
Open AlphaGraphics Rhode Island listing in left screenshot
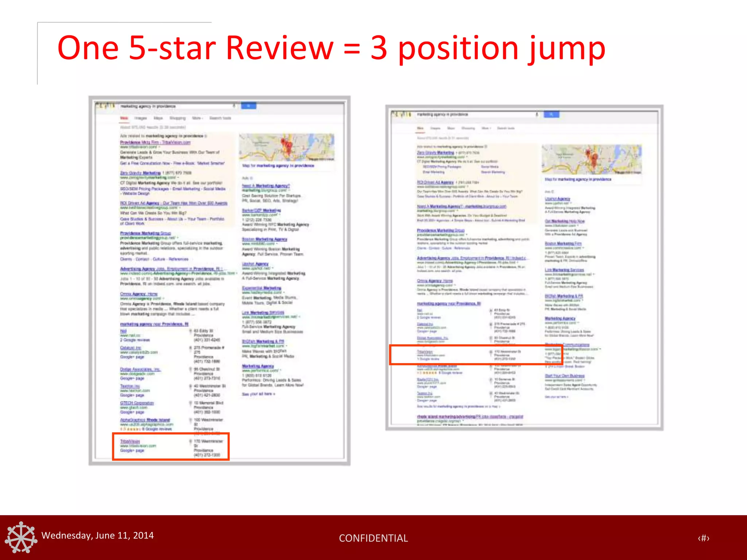click(145, 420)
